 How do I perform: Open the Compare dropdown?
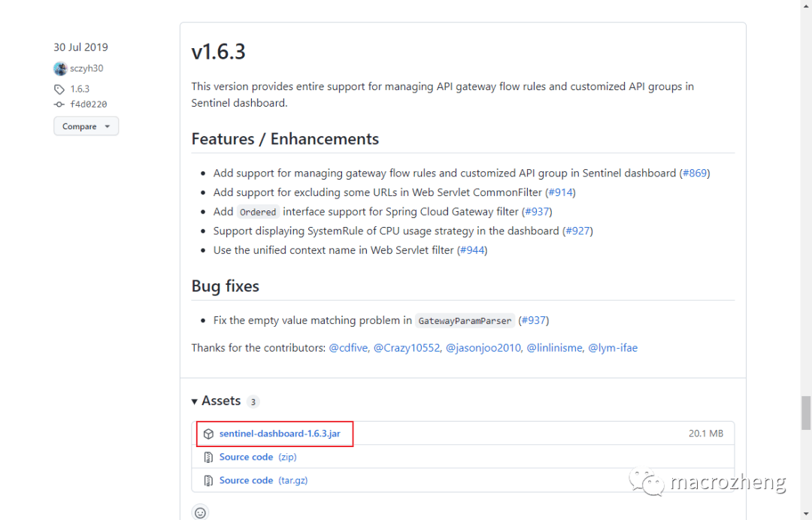click(86, 126)
